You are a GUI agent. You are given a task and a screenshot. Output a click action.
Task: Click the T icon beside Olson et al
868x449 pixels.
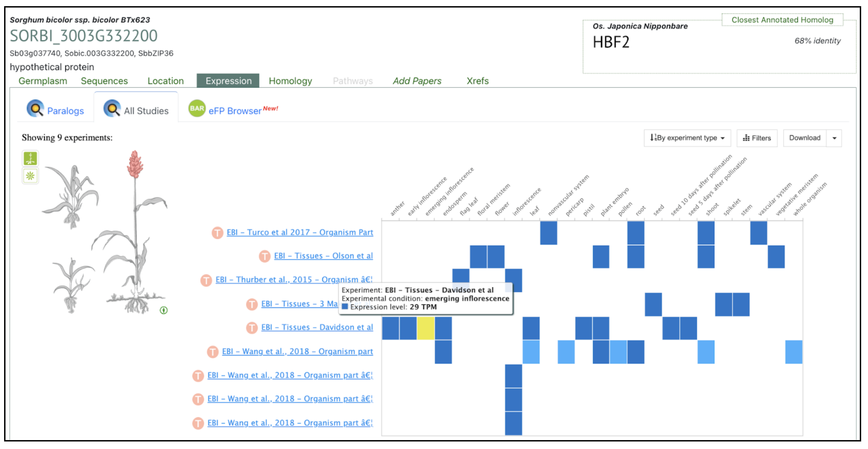tap(265, 256)
